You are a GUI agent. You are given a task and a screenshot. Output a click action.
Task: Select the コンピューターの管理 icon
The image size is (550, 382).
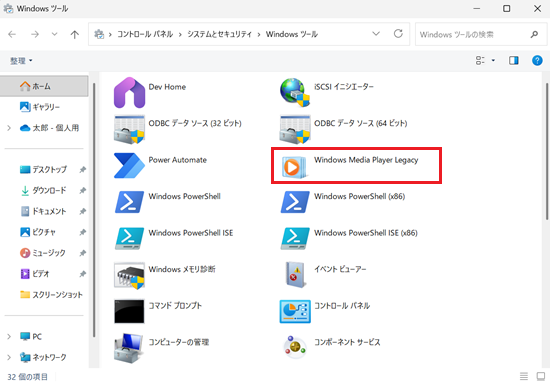[129, 348]
